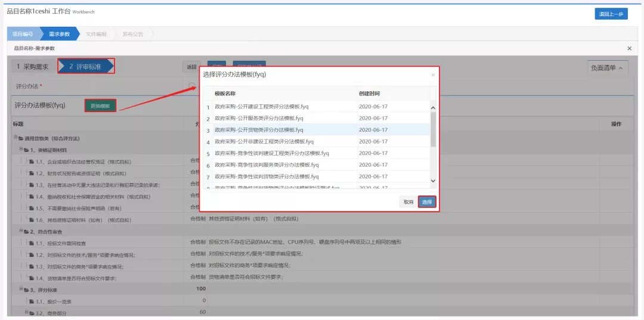Image resolution: width=644 pixels, height=320 pixels.
Task: Click folder icon beside 3.1 报价一览表
Action: pyautogui.click(x=32, y=301)
